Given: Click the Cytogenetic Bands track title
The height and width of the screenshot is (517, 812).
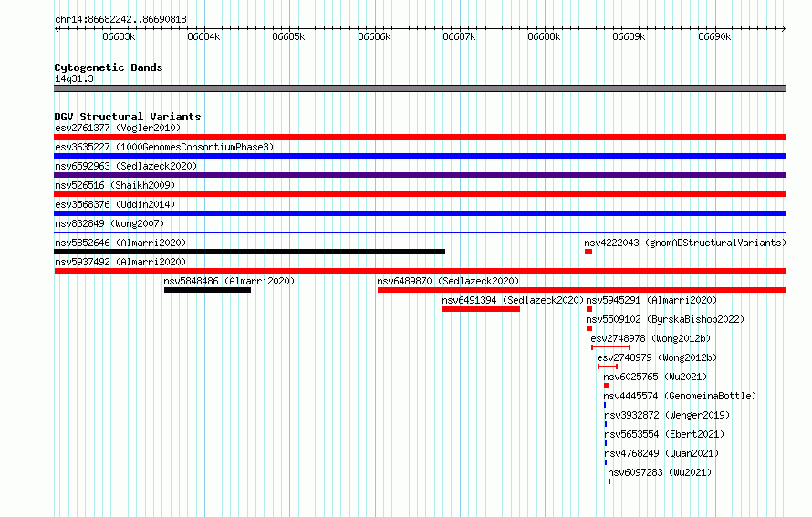Looking at the screenshot, I should (109, 67).
